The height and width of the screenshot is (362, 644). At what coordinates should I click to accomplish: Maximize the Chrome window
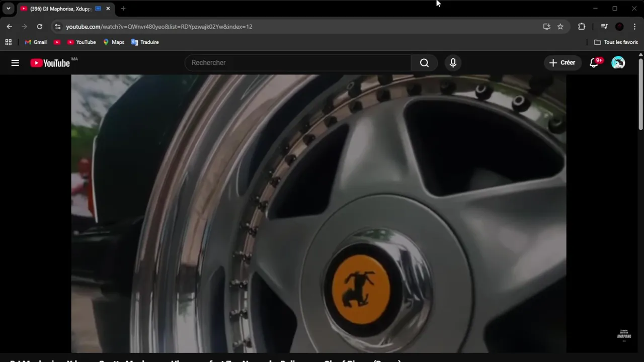615,9
